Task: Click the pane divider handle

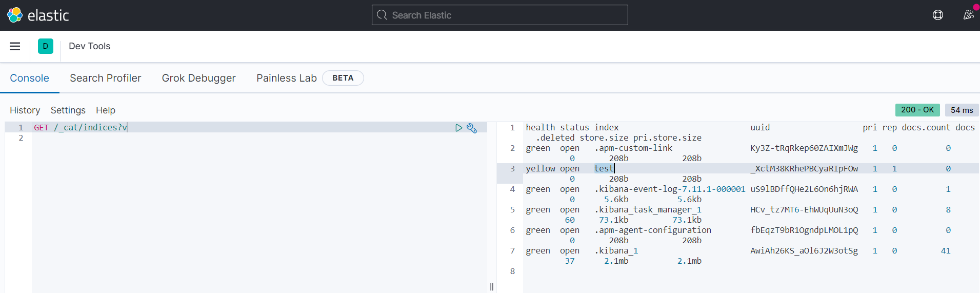Action: pos(492,287)
